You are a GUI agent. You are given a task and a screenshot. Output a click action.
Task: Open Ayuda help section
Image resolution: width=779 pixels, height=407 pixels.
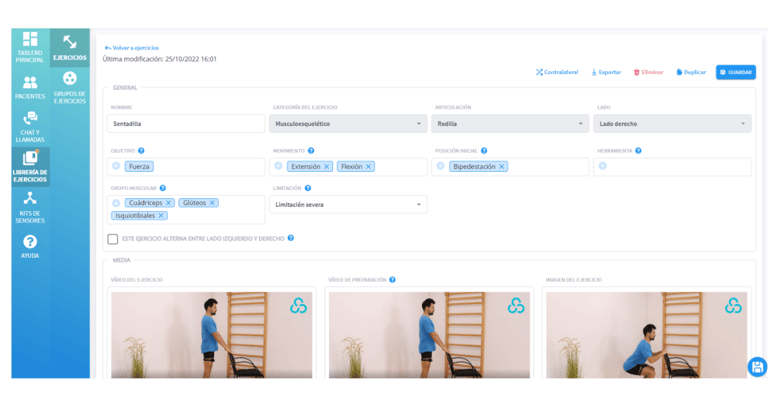click(x=30, y=246)
